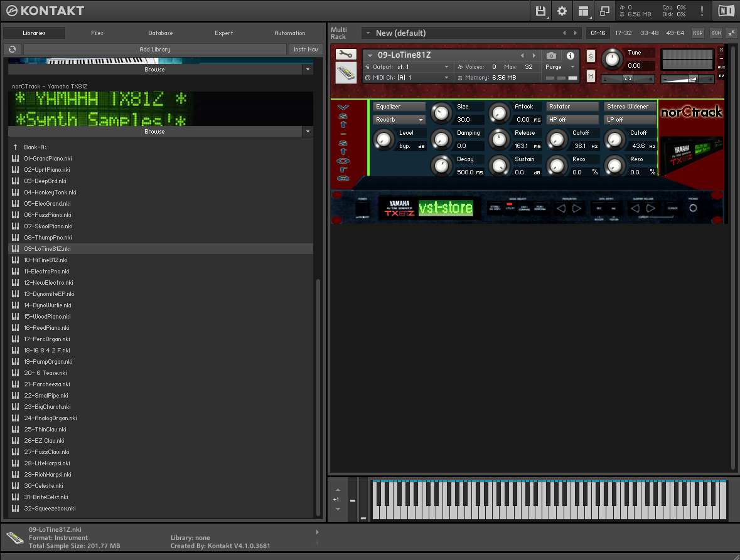740x560 pixels.
Task: Select rack page 33-48
Action: click(649, 33)
